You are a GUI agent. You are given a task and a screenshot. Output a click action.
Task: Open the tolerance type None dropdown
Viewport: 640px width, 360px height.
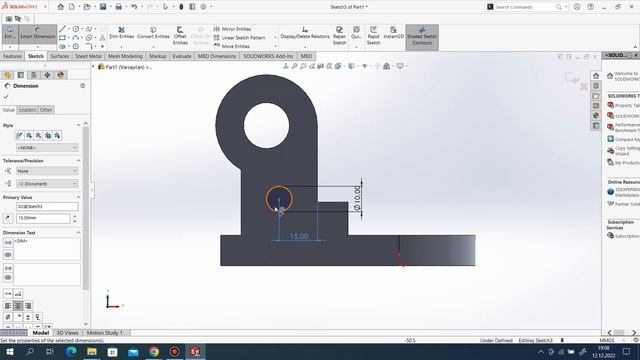[47, 171]
